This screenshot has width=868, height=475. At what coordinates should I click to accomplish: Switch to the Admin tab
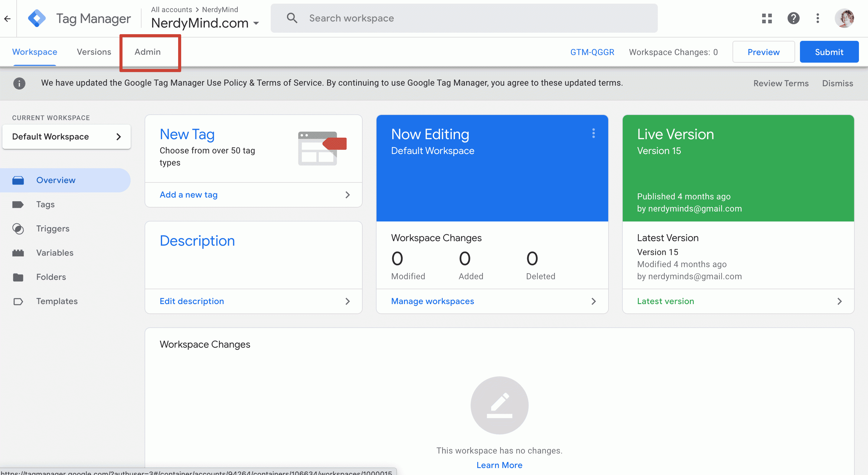tap(148, 51)
